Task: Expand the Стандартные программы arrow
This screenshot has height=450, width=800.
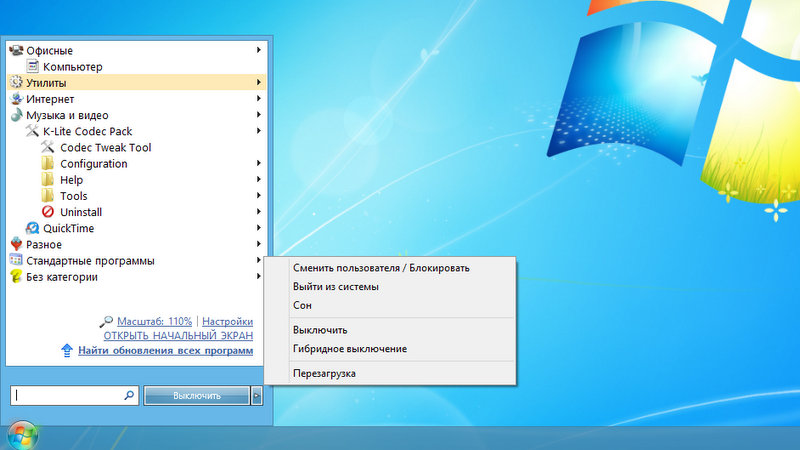Action: pos(259,260)
